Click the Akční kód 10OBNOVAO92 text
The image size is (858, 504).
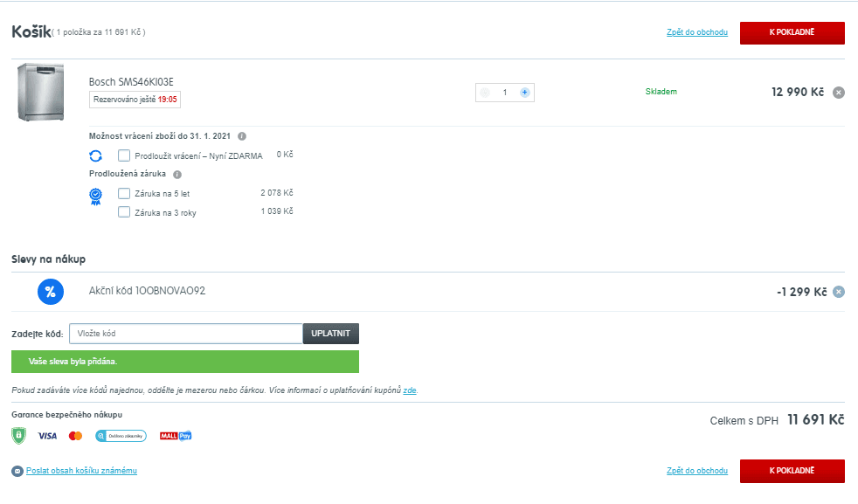click(x=147, y=291)
